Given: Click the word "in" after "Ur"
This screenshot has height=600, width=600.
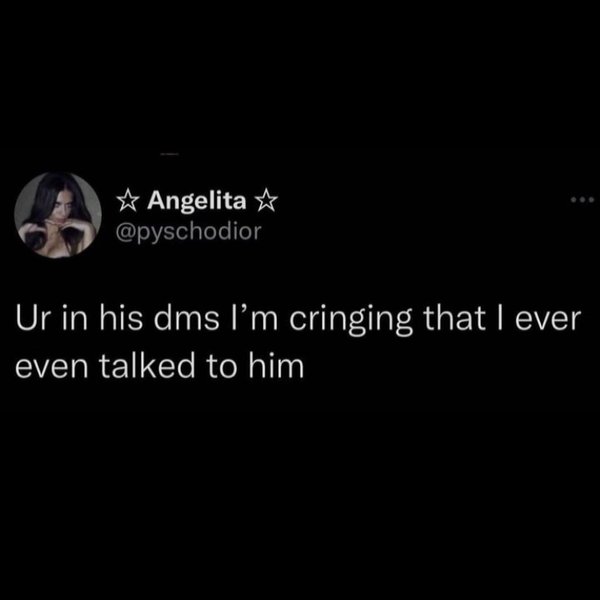Looking at the screenshot, I should pyautogui.click(x=75, y=319).
